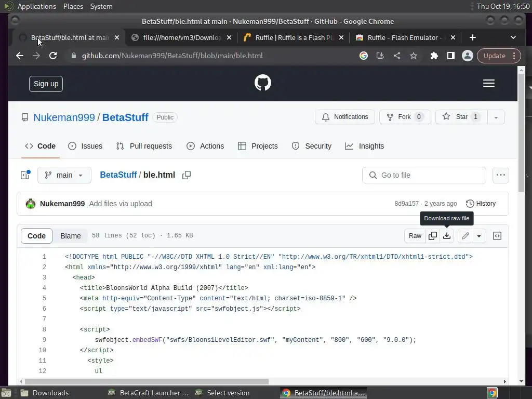
Task: View file History link
Action: (x=481, y=204)
